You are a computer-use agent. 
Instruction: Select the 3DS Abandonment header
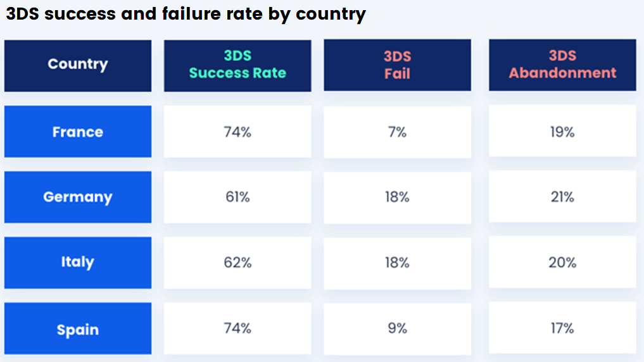point(562,65)
